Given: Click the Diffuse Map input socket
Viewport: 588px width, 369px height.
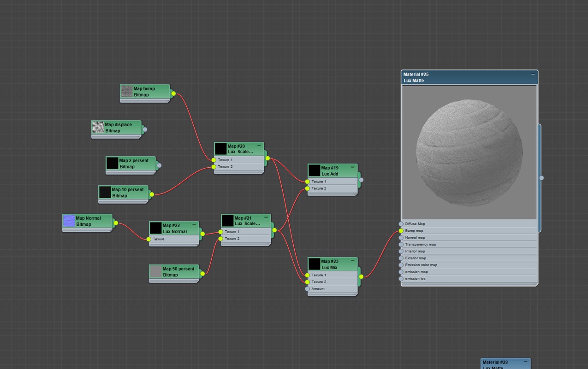Looking at the screenshot, I should tap(401, 224).
